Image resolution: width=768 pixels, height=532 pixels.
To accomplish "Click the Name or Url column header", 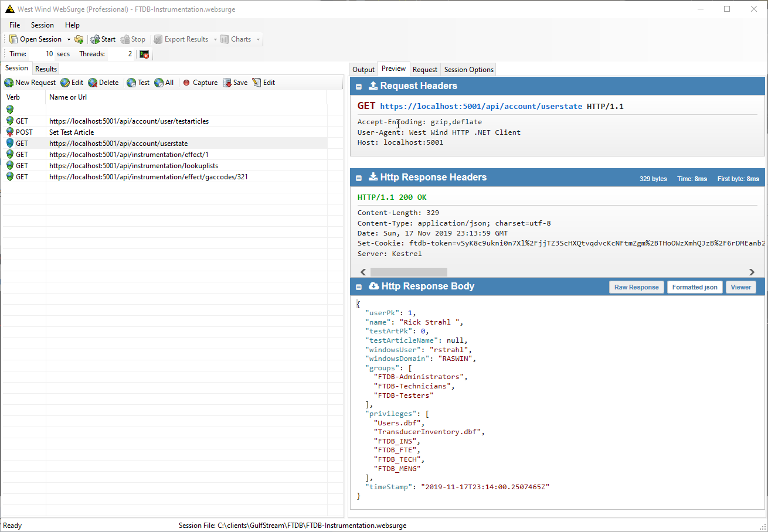I will click(x=186, y=97).
